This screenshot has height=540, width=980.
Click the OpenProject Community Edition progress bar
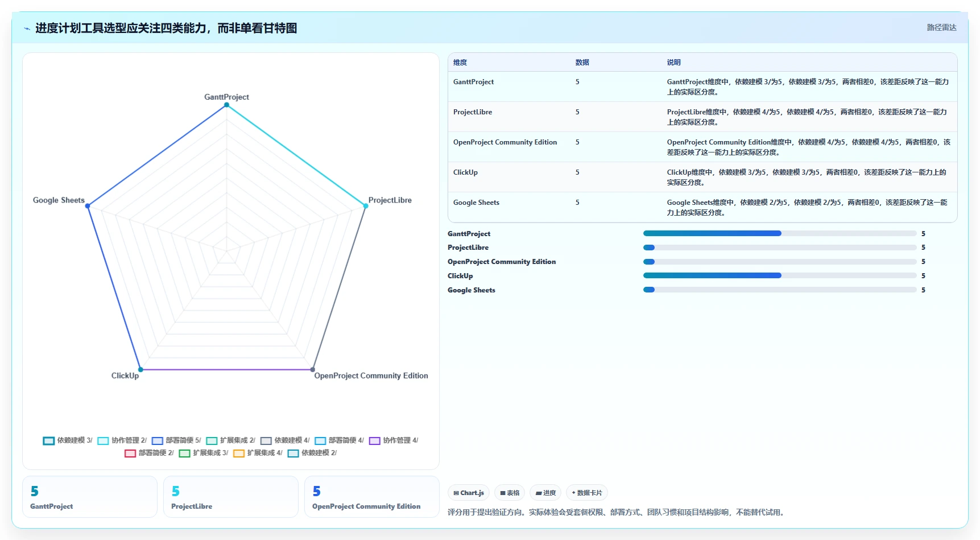780,262
